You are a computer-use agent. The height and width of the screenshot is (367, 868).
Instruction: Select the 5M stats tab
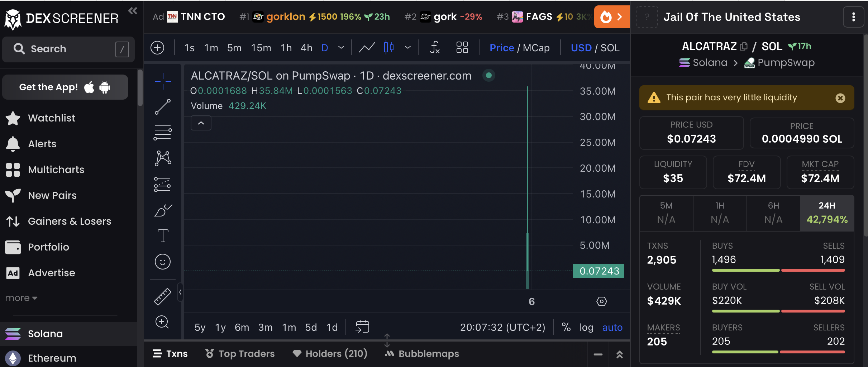point(666,213)
